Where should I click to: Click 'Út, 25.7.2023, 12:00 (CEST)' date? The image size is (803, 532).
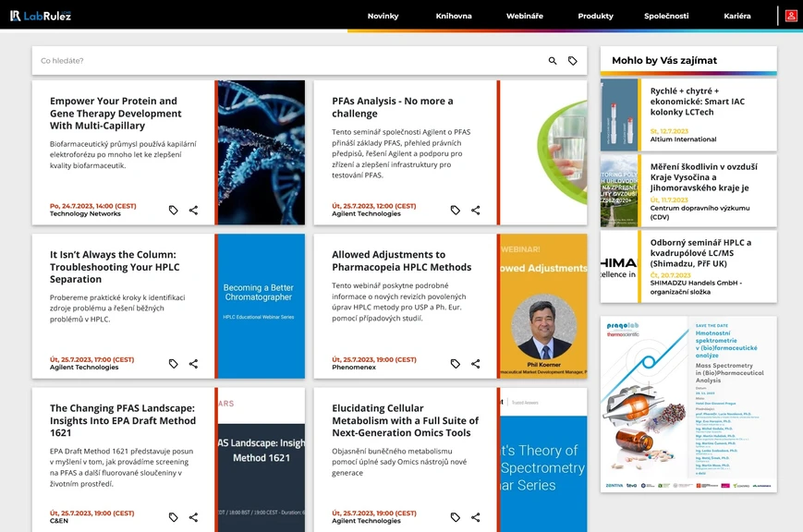[374, 206]
